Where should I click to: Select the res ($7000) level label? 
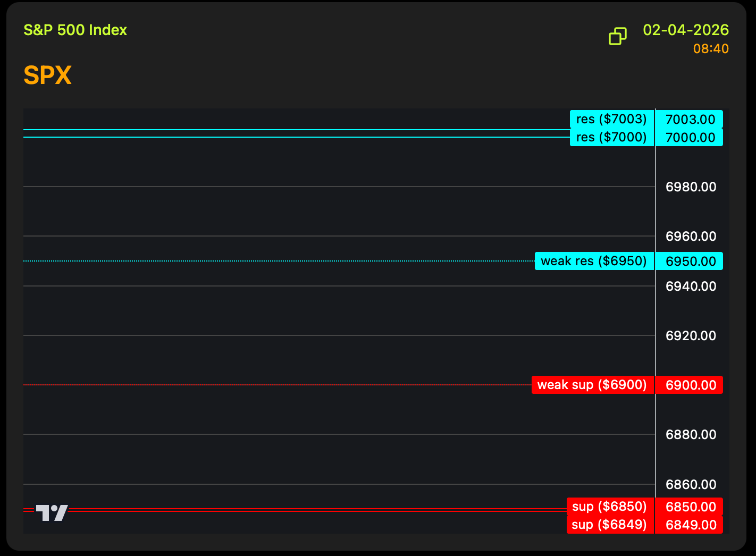[x=611, y=137]
